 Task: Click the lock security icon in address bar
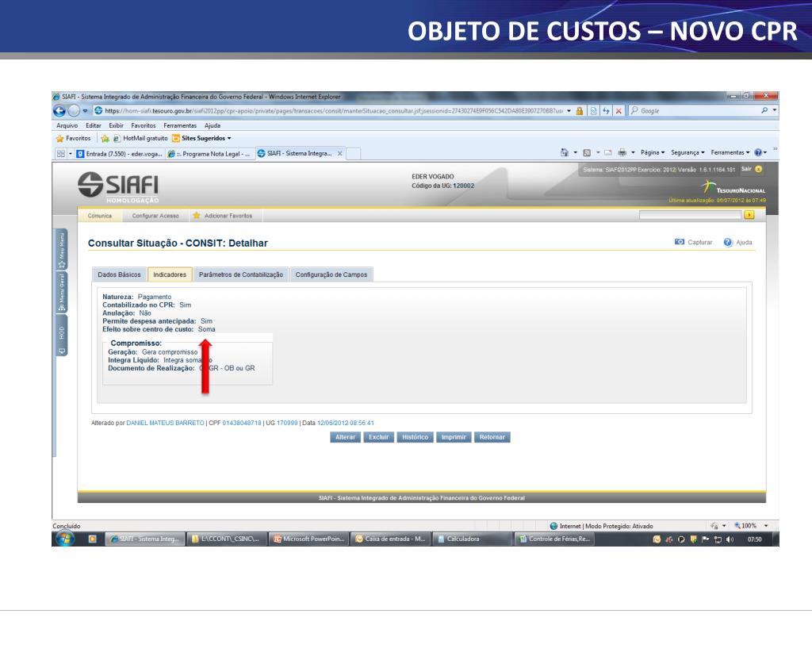[x=580, y=111]
